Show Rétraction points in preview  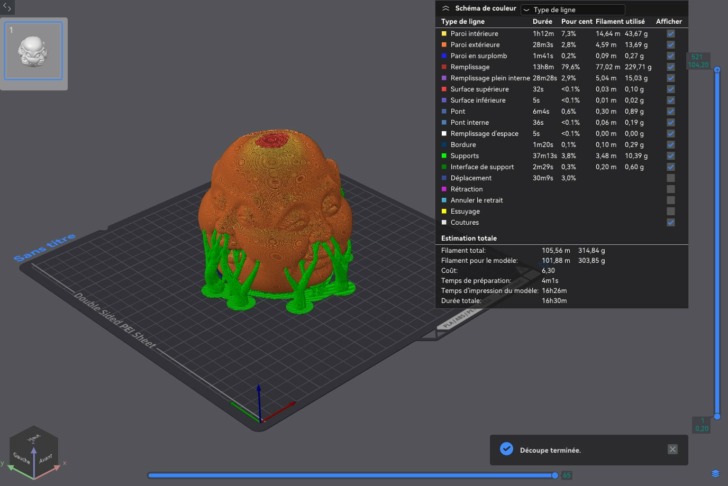(670, 189)
